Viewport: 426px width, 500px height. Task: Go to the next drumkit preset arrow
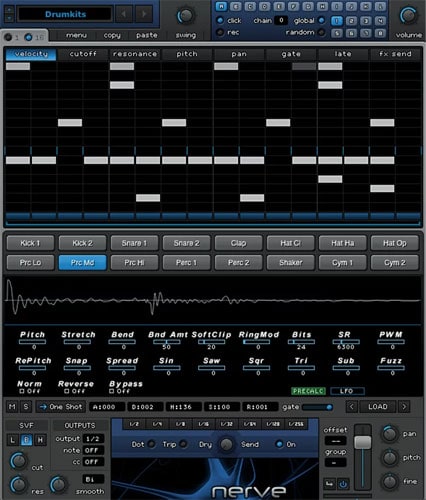point(144,14)
